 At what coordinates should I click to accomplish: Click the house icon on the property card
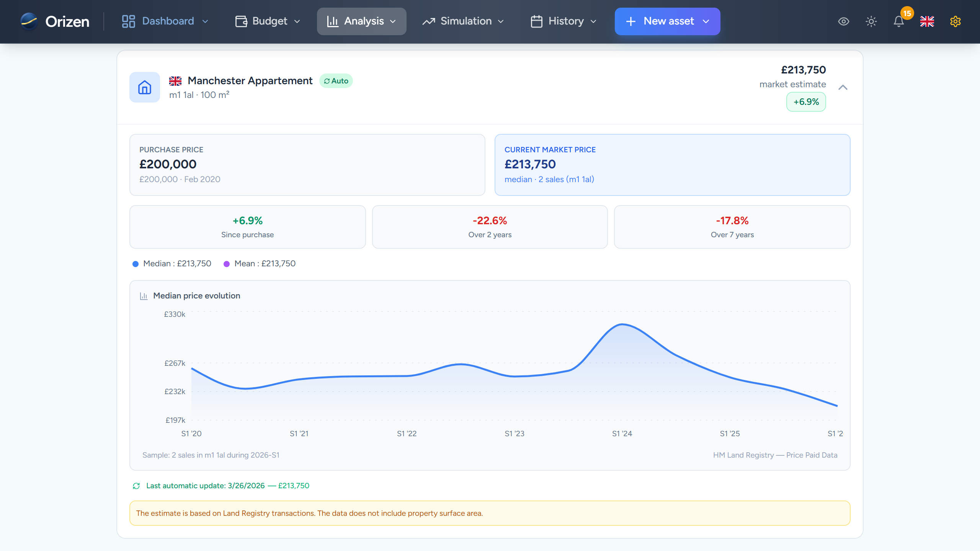coord(144,87)
